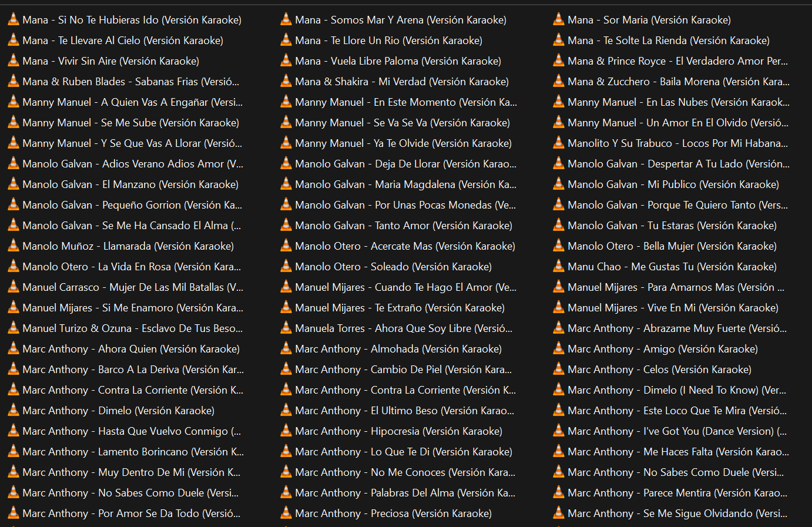Click the VLC icon for Marc Anthony - Hipocresia

(286, 431)
